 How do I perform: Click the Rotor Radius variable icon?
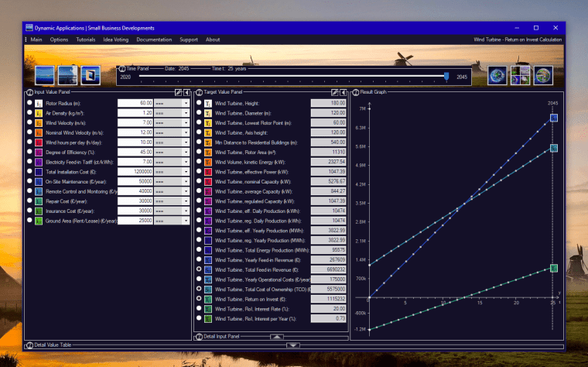[39, 104]
